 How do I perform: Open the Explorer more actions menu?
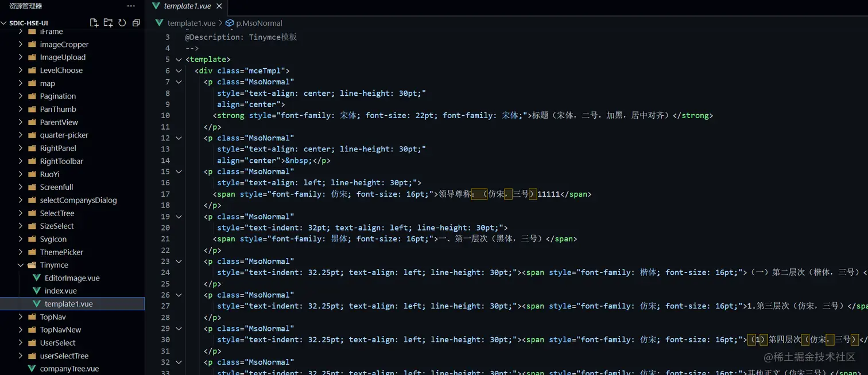(131, 6)
